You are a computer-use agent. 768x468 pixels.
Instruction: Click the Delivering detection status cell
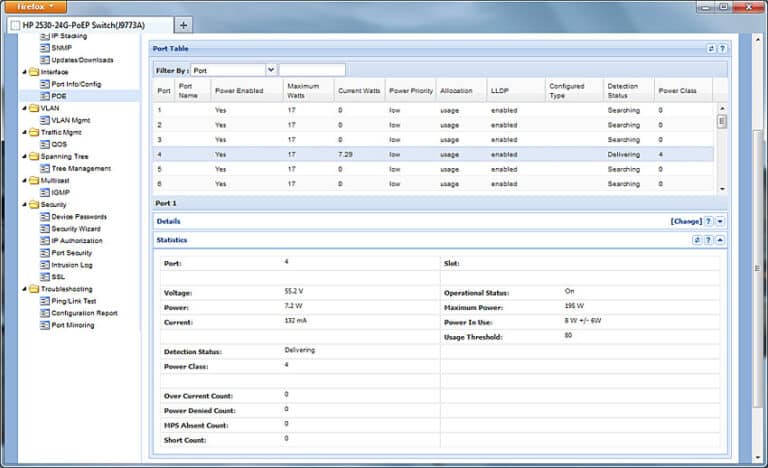tap(624, 154)
